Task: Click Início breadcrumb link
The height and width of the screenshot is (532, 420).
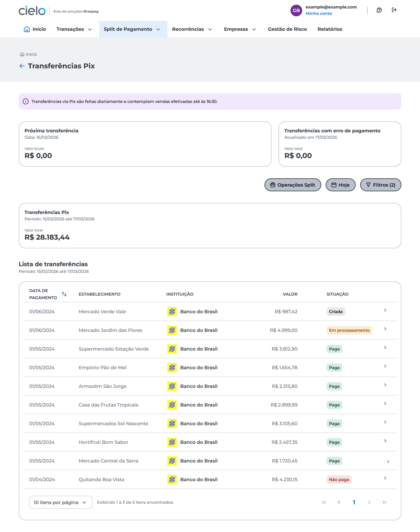Action: pyautogui.click(x=31, y=54)
